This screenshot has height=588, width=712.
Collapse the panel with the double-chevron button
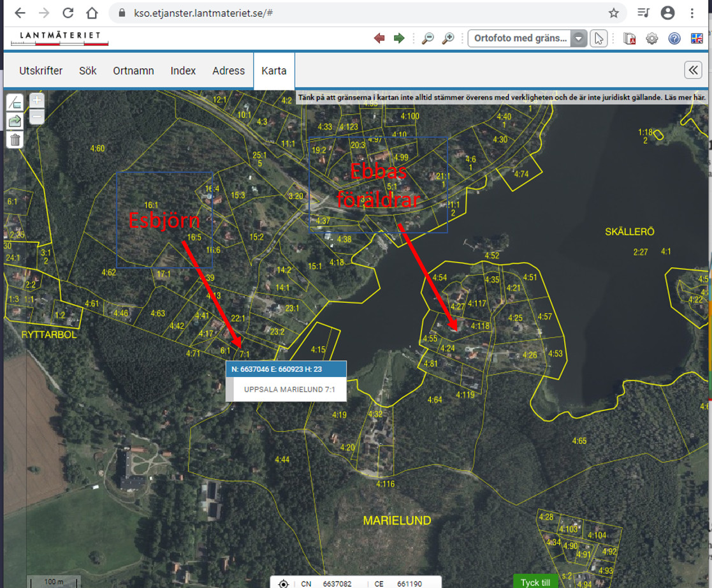tap(693, 70)
